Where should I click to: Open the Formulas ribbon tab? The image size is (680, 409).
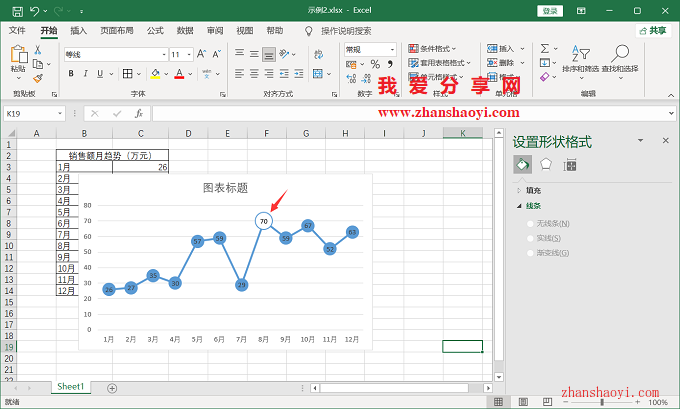coord(155,30)
